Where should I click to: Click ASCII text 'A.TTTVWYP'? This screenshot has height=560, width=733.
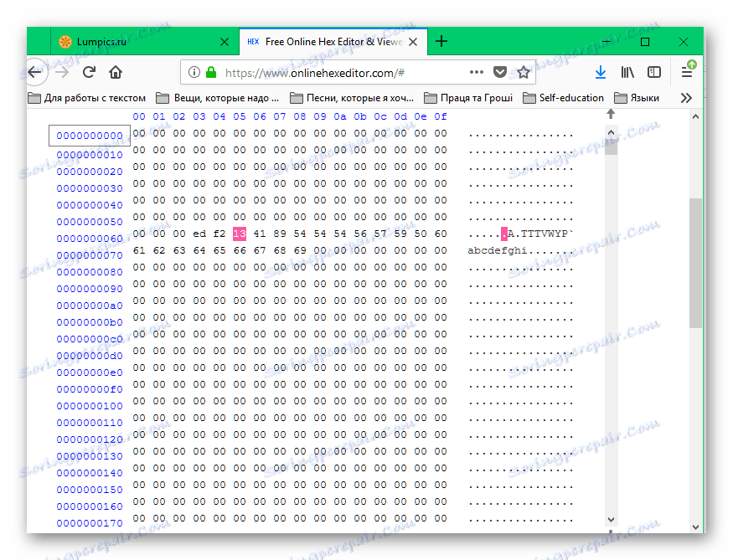pyautogui.click(x=538, y=234)
